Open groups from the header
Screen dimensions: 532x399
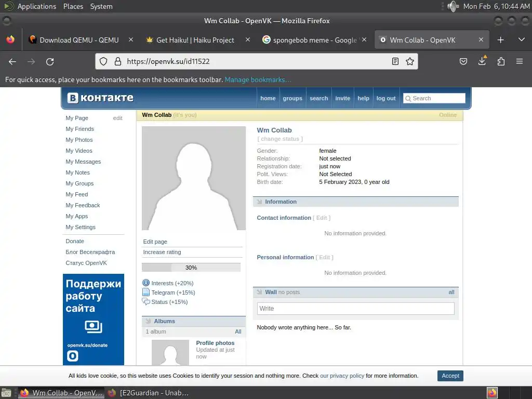292,98
